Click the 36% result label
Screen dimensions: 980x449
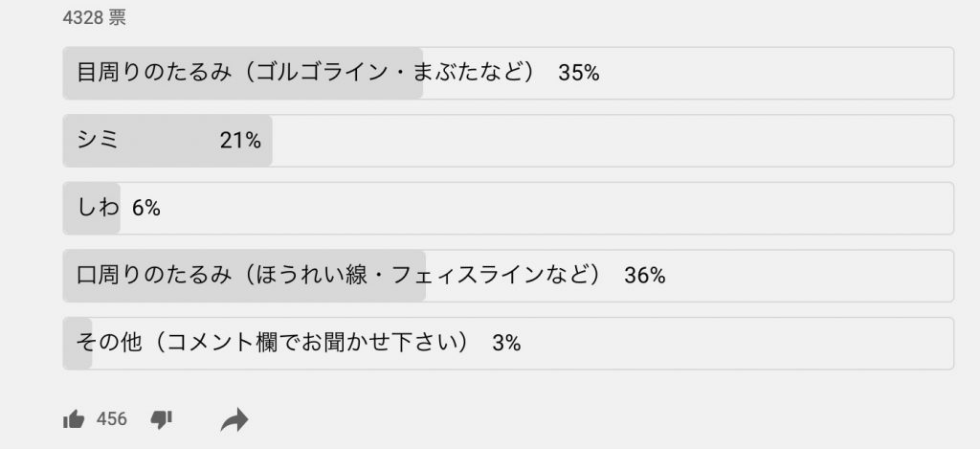[644, 276]
